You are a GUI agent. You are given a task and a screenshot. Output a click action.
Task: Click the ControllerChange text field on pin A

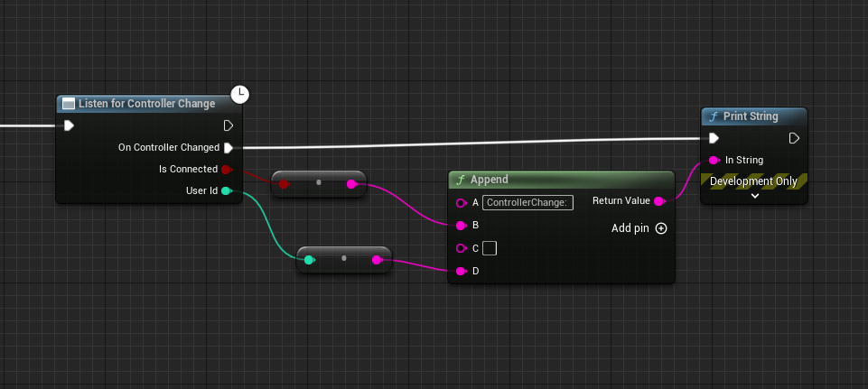[527, 202]
